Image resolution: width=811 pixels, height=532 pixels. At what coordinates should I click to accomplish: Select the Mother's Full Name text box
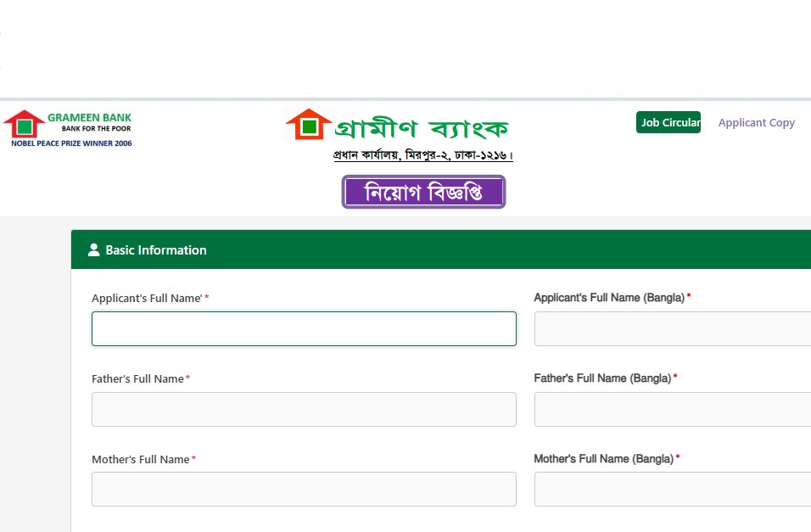[304, 490]
